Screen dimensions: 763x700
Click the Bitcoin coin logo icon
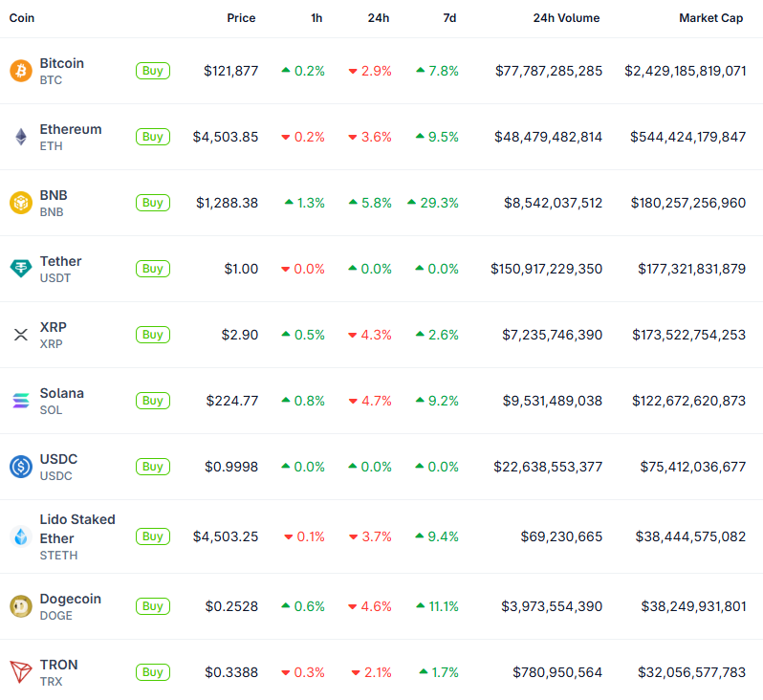click(x=20, y=71)
